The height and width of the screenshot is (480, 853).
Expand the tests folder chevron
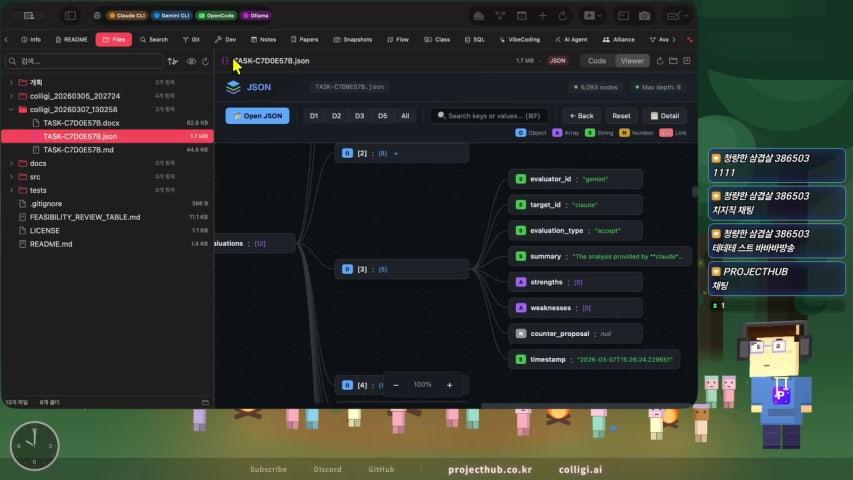[x=11, y=190]
